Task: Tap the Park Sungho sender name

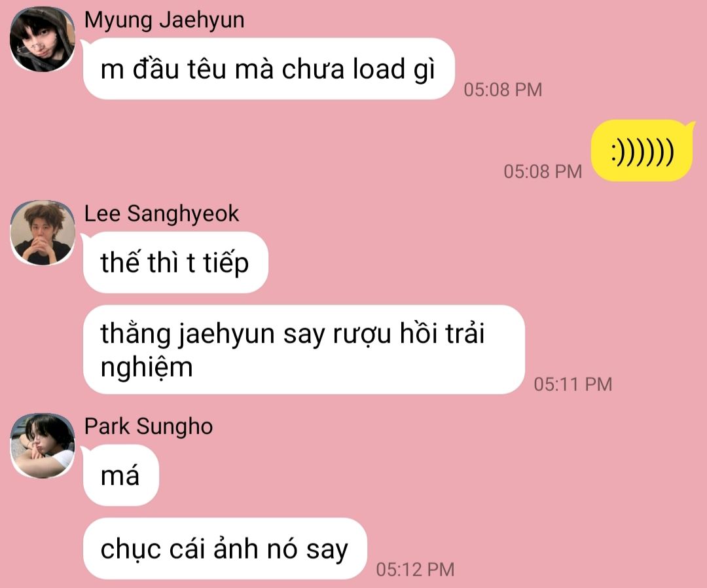Action: tap(149, 426)
